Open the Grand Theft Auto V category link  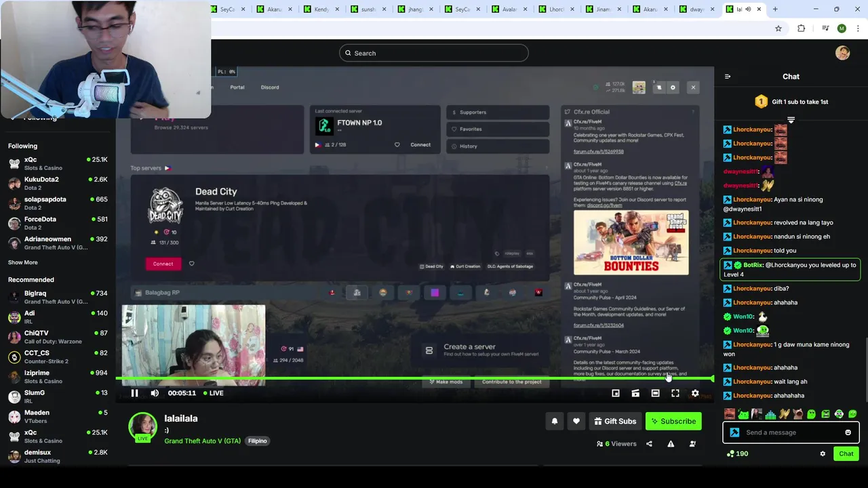click(x=202, y=441)
